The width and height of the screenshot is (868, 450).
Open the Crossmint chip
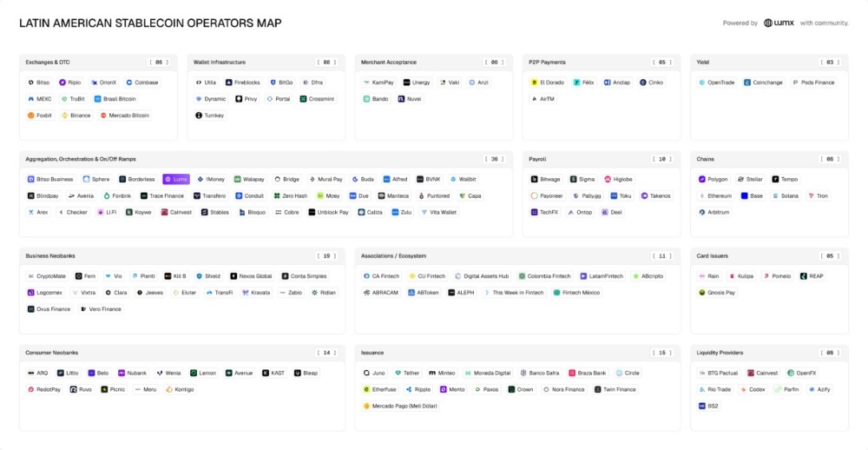tap(319, 99)
